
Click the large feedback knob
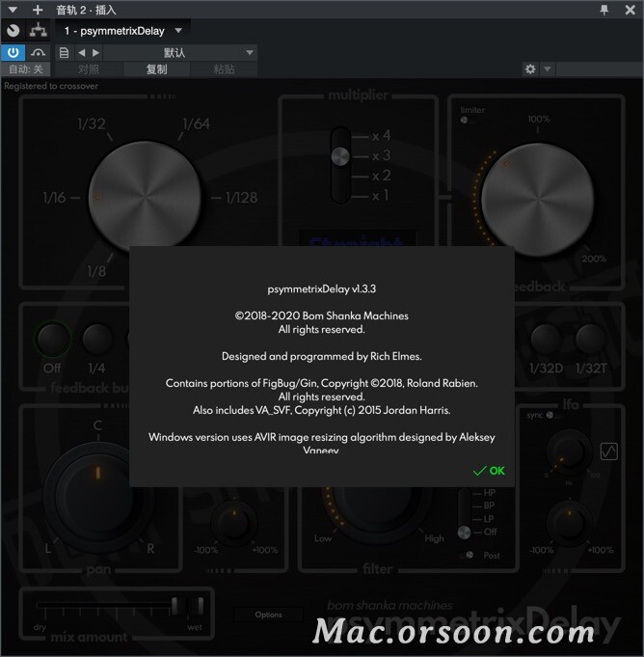[538, 200]
